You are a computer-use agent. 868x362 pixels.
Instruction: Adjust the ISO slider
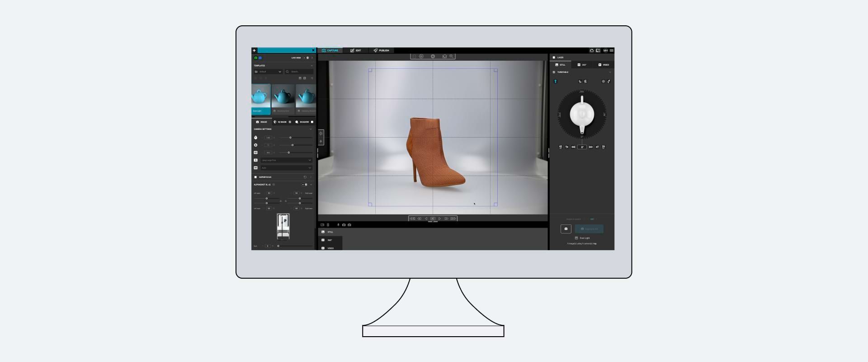point(296,152)
